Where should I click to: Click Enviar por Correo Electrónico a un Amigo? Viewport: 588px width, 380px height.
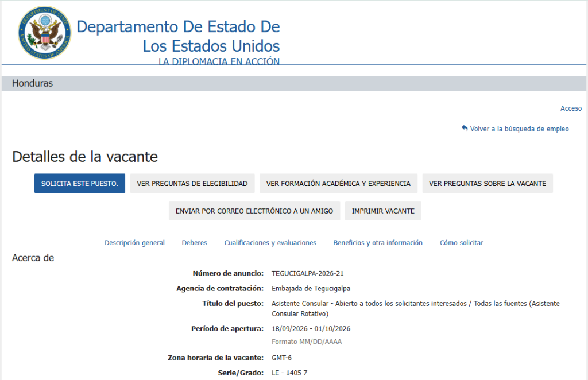[254, 211]
